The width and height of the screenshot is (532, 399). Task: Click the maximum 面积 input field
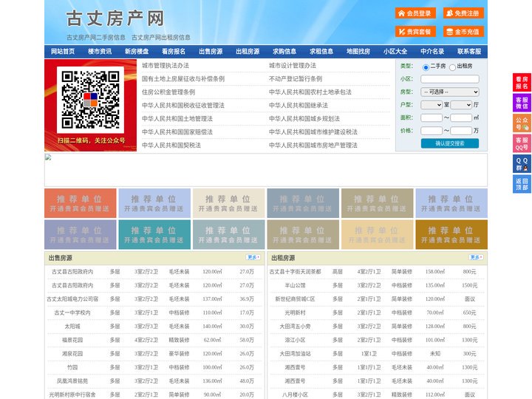(x=461, y=117)
